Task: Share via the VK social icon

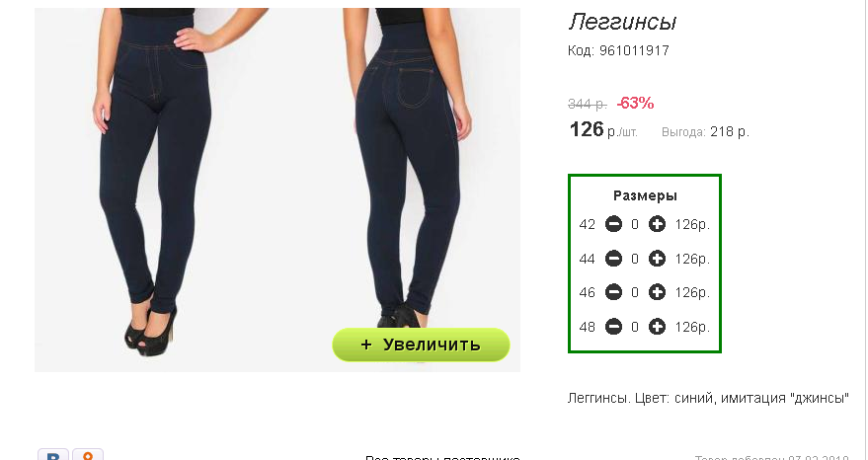Action: 53,454
